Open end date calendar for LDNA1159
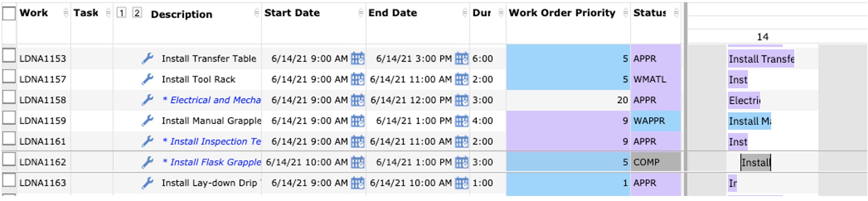Image resolution: width=868 pixels, height=201 pixels. [x=462, y=121]
